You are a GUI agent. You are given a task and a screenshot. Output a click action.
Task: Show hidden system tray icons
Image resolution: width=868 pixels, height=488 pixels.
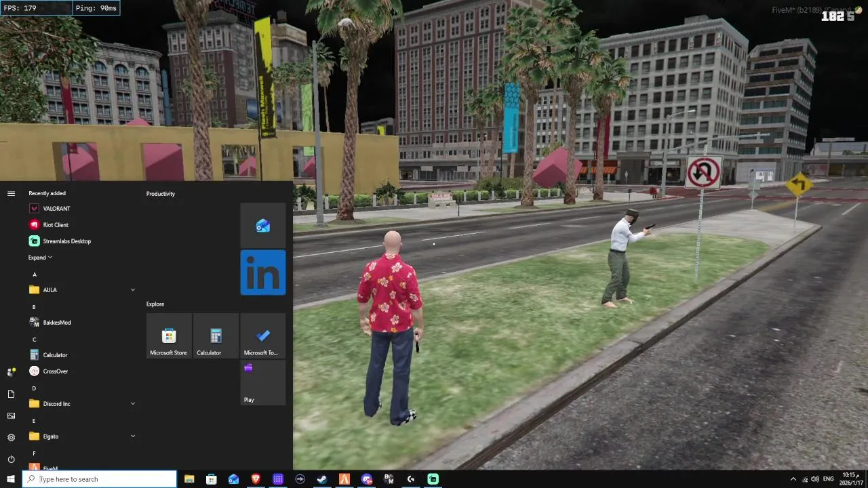point(793,479)
